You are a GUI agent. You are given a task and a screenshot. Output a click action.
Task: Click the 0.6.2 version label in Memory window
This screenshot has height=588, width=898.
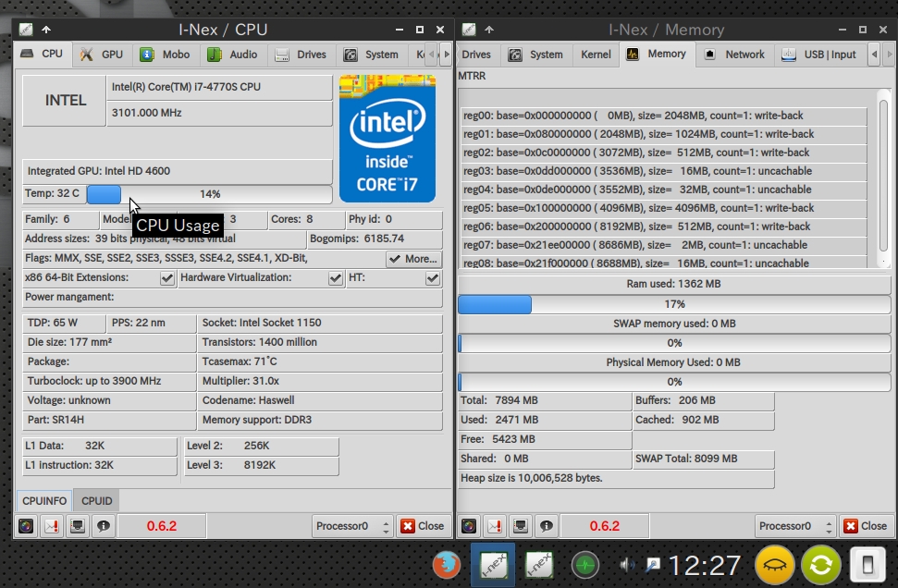(605, 526)
